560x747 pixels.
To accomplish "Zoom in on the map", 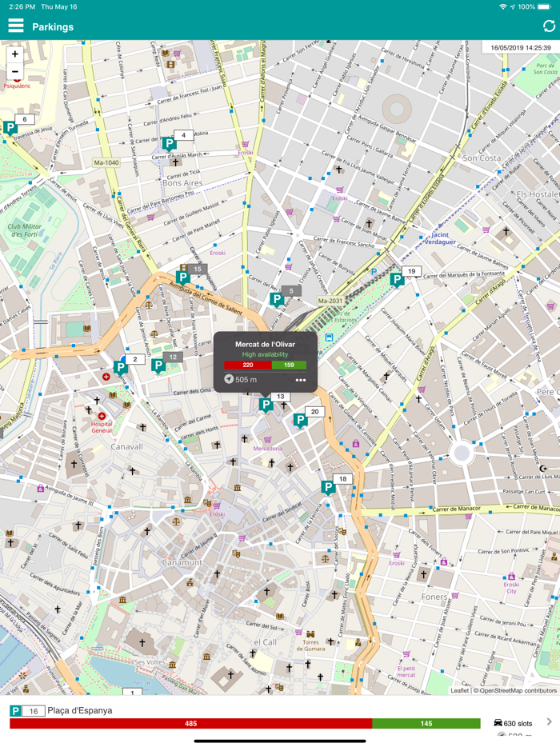I will [14, 54].
